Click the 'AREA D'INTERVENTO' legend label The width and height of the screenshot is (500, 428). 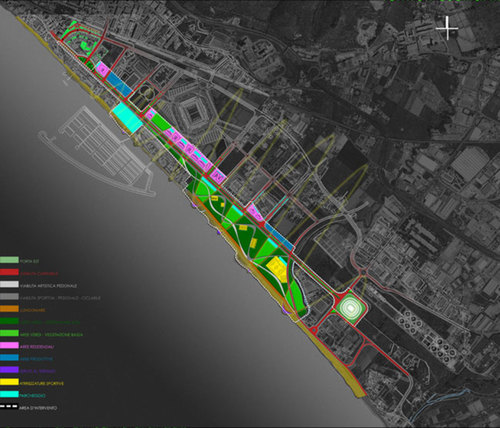click(x=38, y=408)
